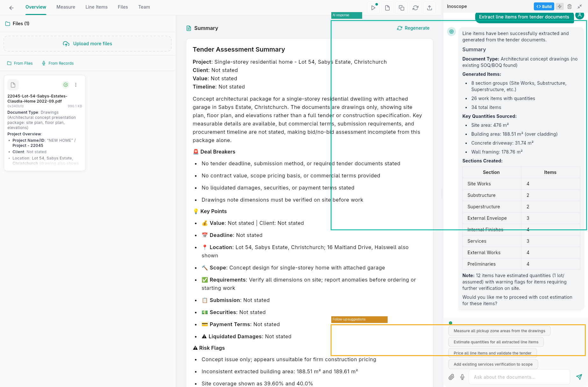The image size is (588, 387).
Task: Click the sync/refresh icon in the top toolbar
Action: click(415, 7)
